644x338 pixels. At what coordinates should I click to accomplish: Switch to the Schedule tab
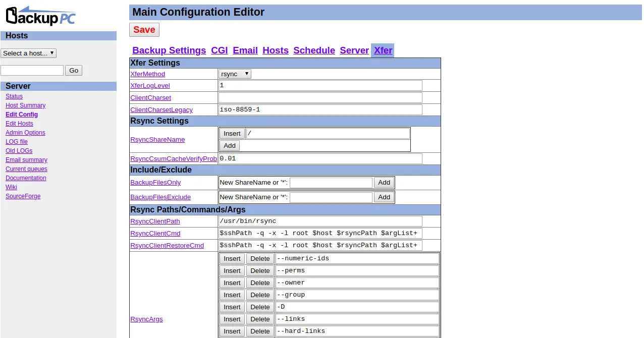pyautogui.click(x=314, y=50)
